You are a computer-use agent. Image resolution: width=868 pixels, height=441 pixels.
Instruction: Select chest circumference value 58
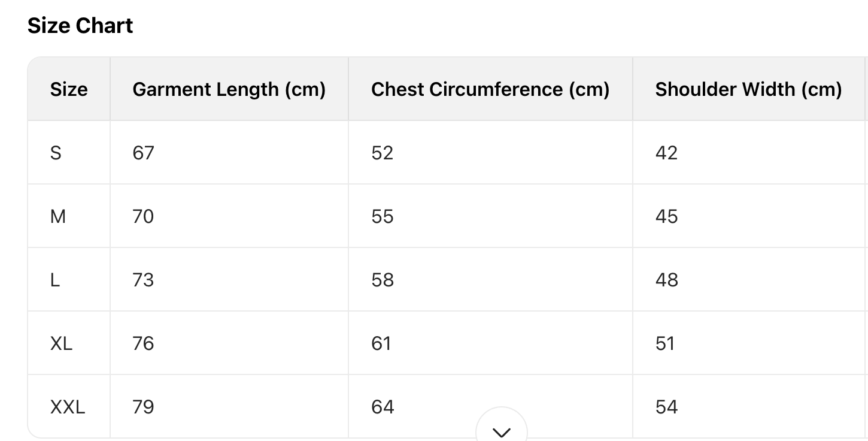[382, 280]
